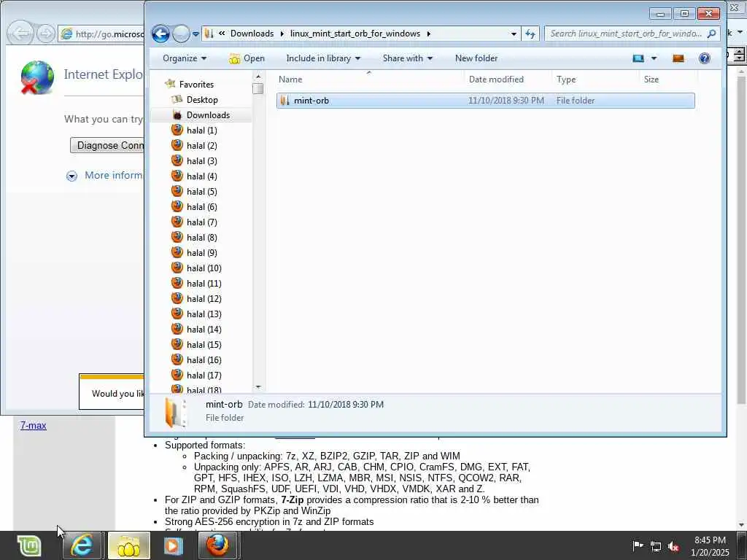Click the Firefox icon beside halal (4)
747x560 pixels.
tap(177, 176)
